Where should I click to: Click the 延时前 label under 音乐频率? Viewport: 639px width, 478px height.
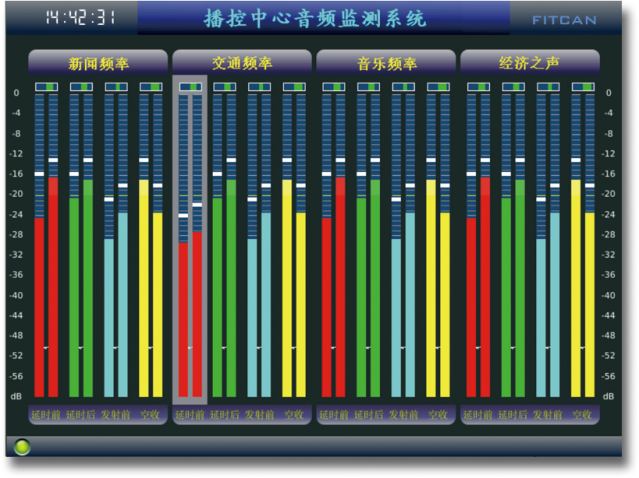(334, 415)
